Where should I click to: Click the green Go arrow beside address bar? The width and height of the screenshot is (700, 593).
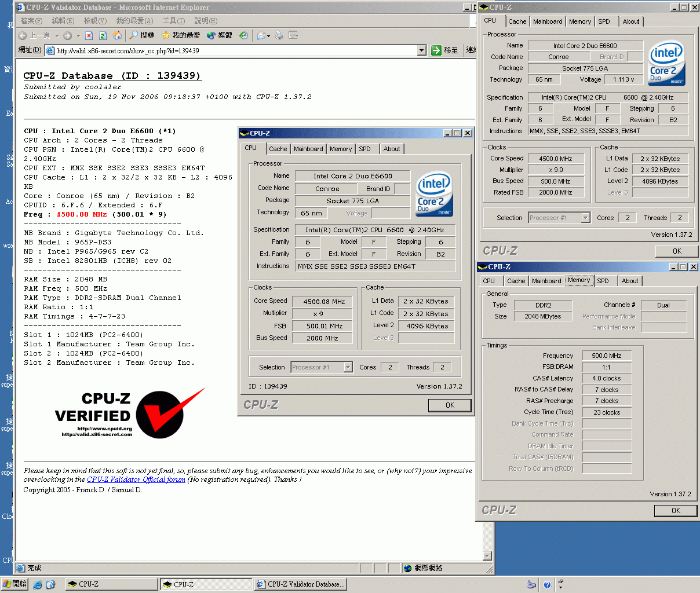[436, 50]
